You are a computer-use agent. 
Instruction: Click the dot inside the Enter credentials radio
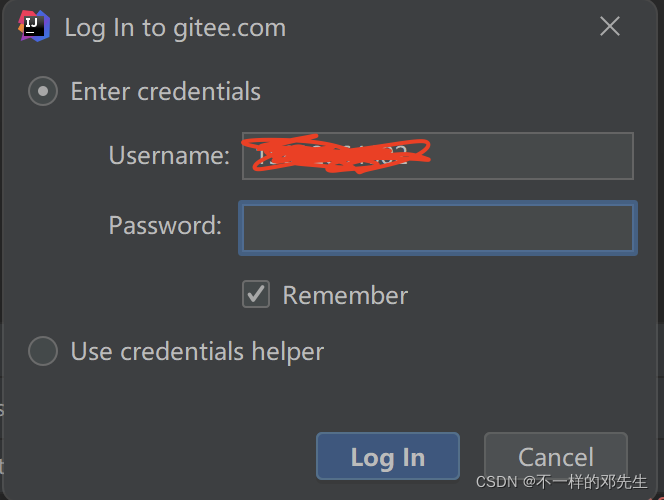pos(43,91)
